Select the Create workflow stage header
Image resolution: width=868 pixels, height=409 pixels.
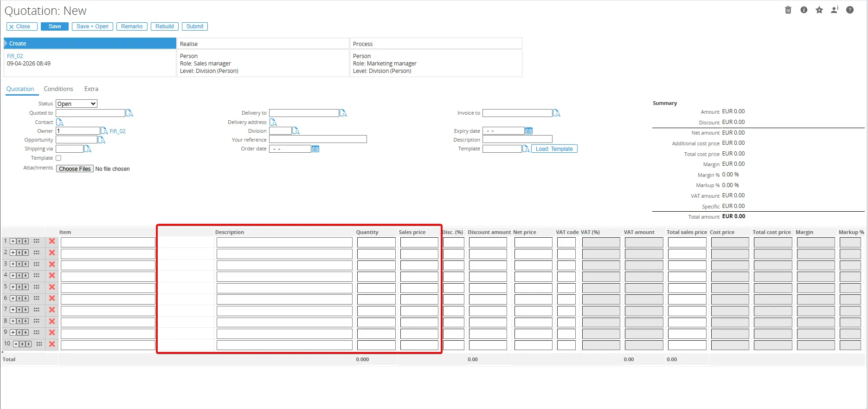tap(90, 44)
